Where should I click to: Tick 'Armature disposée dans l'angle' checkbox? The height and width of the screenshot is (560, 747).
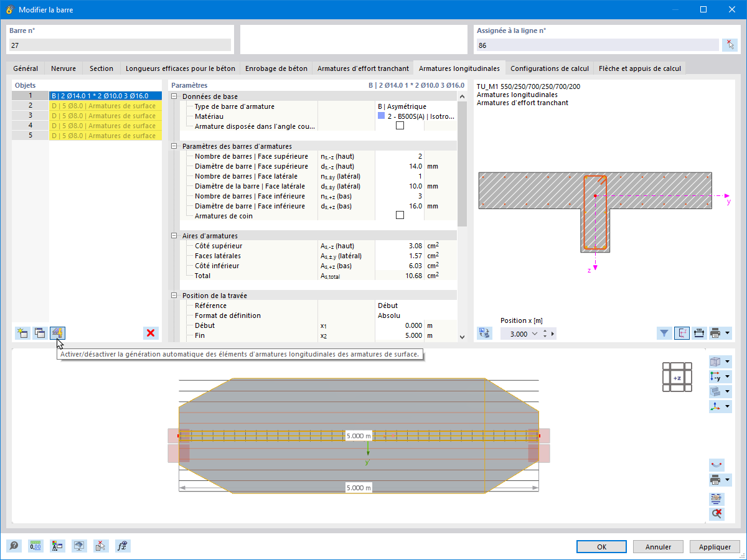point(400,126)
